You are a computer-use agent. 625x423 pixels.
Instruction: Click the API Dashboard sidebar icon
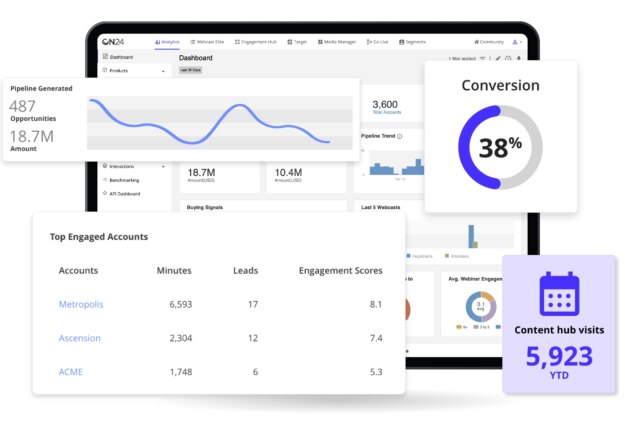pos(104,193)
